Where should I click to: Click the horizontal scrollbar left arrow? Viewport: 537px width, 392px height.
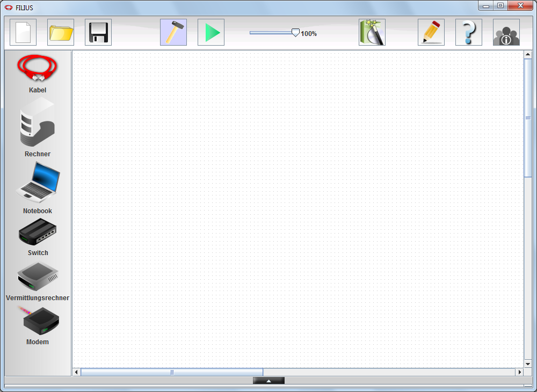pyautogui.click(x=77, y=372)
